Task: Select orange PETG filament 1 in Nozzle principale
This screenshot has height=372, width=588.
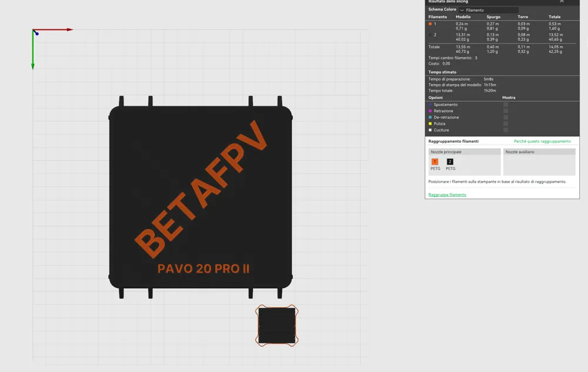Action: (435, 162)
